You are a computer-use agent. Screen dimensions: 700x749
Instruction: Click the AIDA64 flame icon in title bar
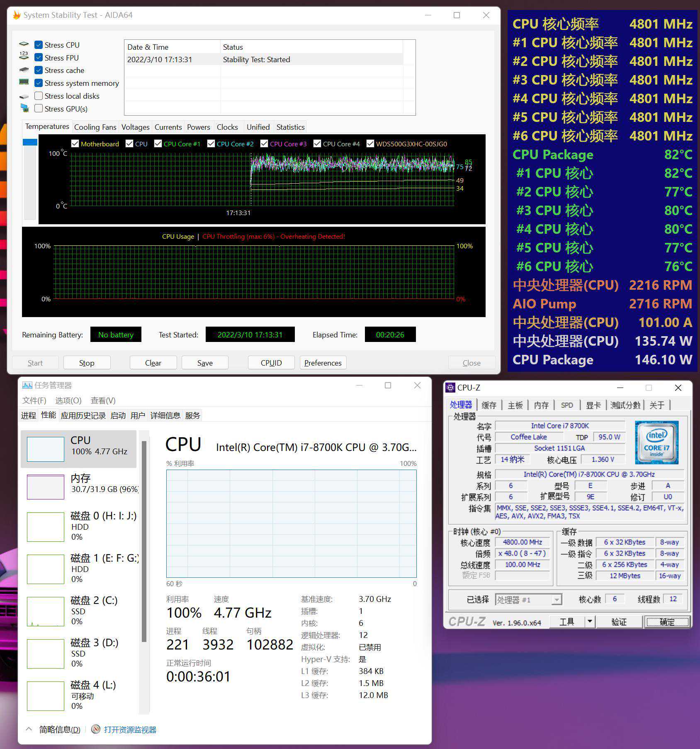pyautogui.click(x=17, y=15)
